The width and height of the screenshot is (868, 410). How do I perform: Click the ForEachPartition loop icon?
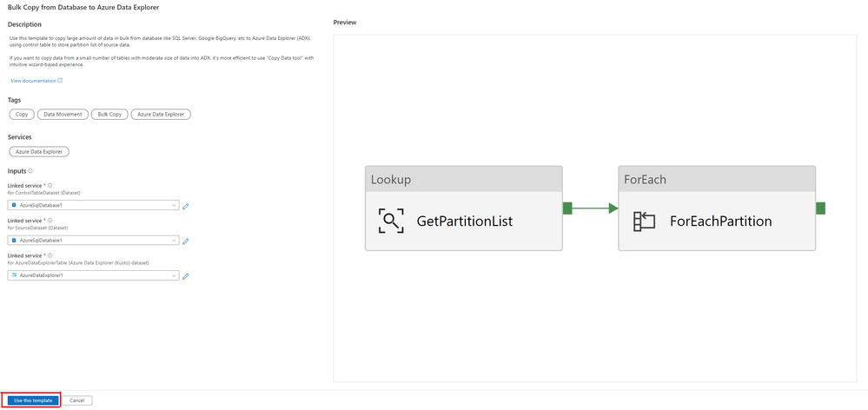point(644,221)
